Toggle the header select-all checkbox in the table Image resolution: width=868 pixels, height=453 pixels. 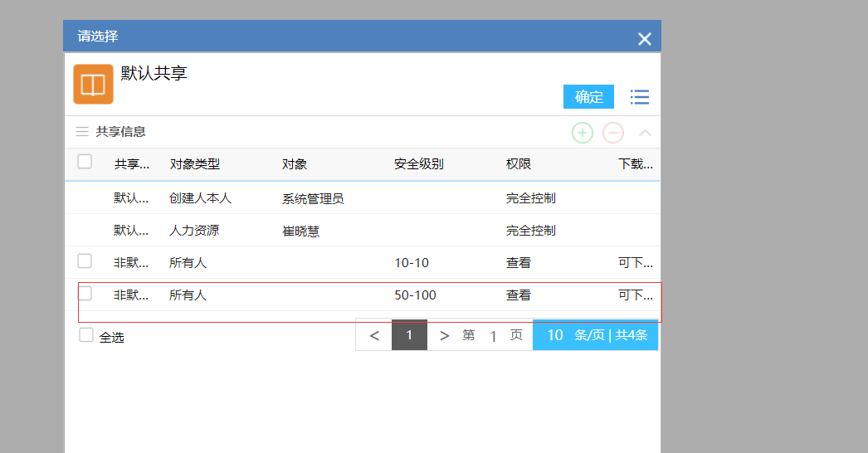pyautogui.click(x=85, y=162)
